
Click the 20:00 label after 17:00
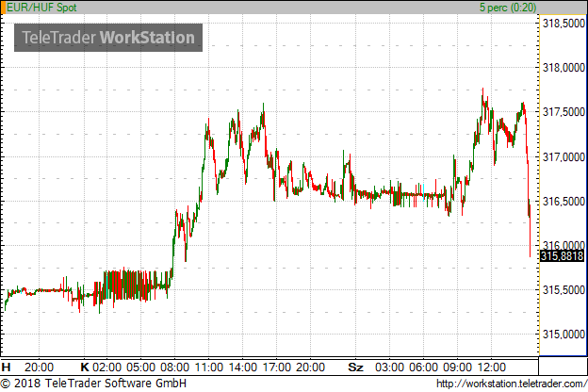(311, 367)
